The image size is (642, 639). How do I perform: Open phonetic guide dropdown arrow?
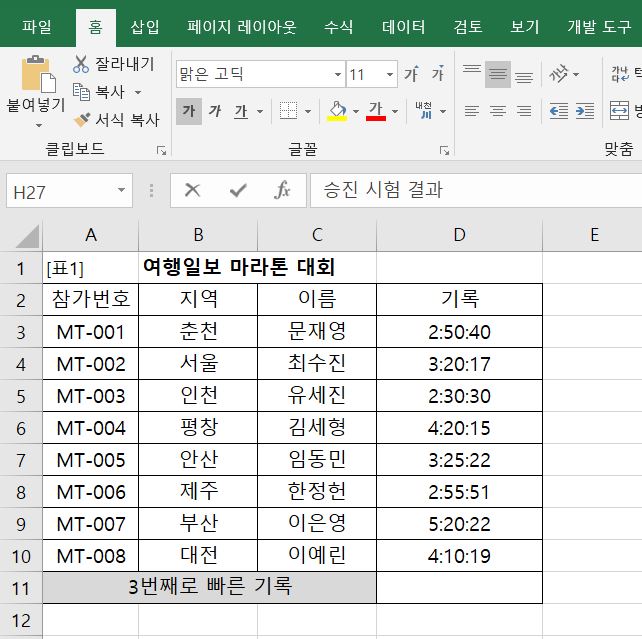443,111
